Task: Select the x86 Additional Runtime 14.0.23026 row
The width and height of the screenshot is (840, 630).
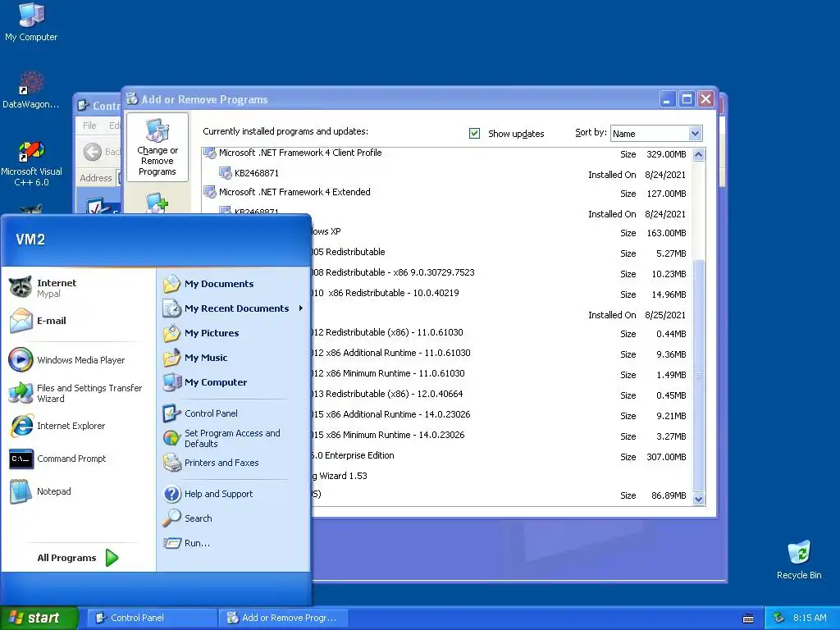Action: coord(500,414)
